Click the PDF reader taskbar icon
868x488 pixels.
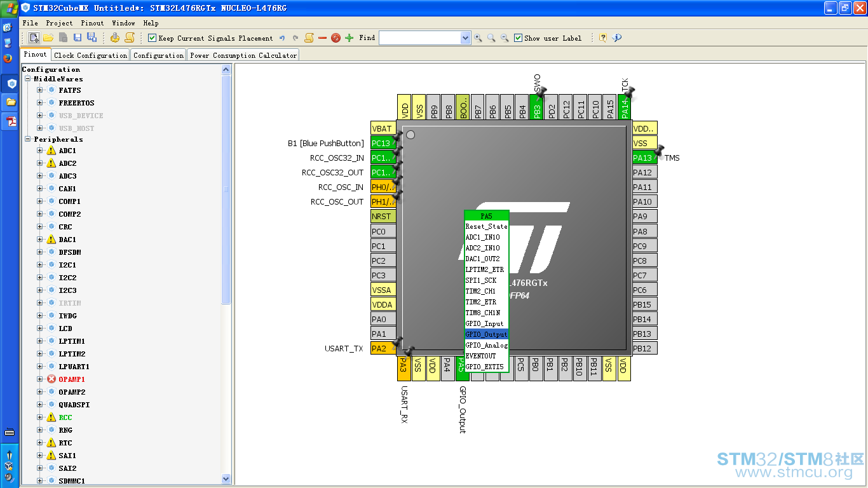point(11,121)
